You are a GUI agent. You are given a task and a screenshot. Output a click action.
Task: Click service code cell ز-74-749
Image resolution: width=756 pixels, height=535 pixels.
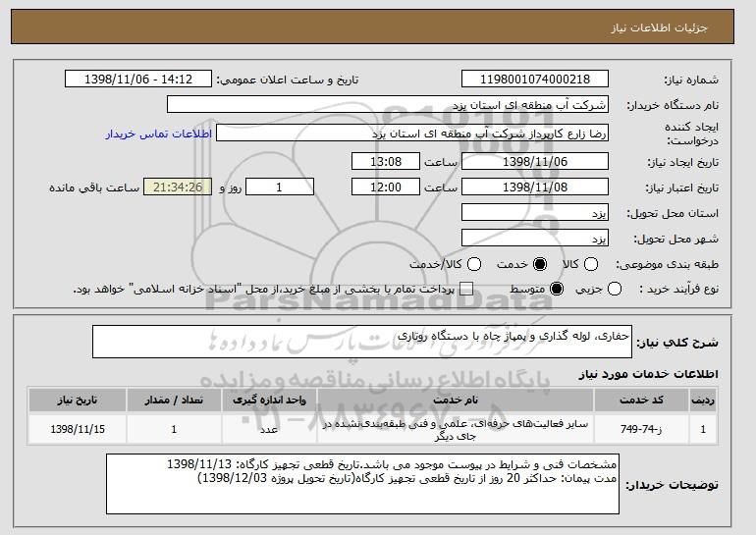641,429
